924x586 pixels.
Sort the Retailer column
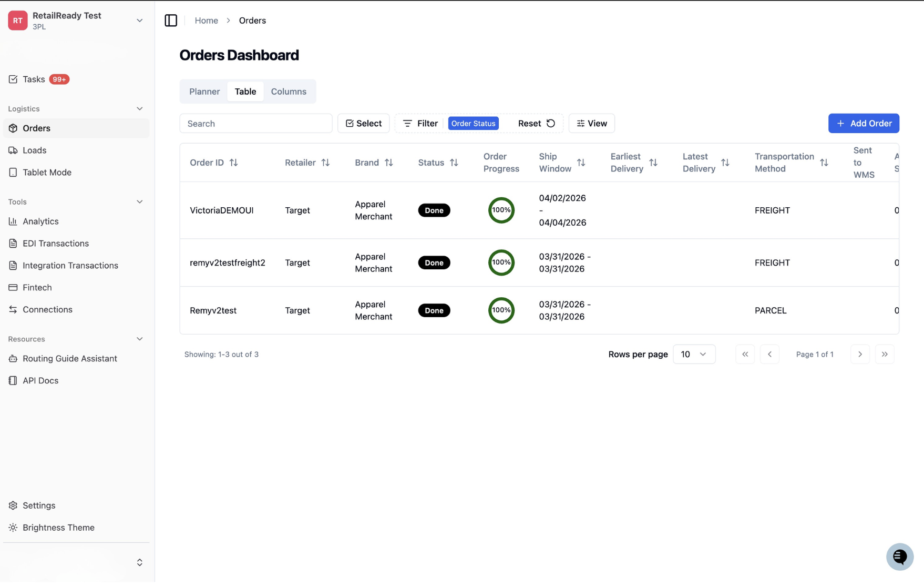click(325, 163)
